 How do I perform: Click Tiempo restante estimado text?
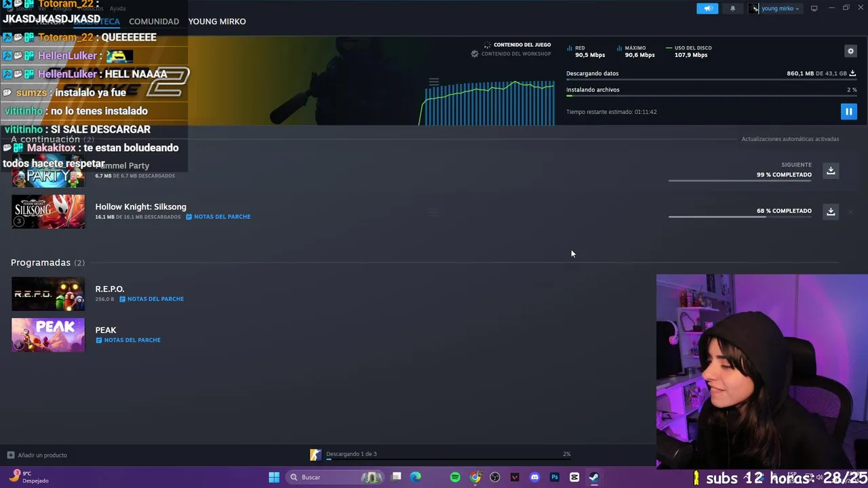pyautogui.click(x=612, y=112)
